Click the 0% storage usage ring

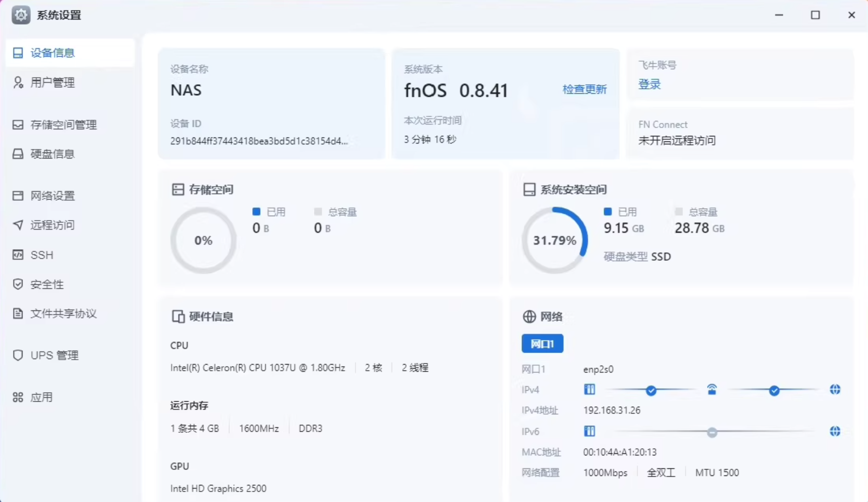tap(203, 240)
